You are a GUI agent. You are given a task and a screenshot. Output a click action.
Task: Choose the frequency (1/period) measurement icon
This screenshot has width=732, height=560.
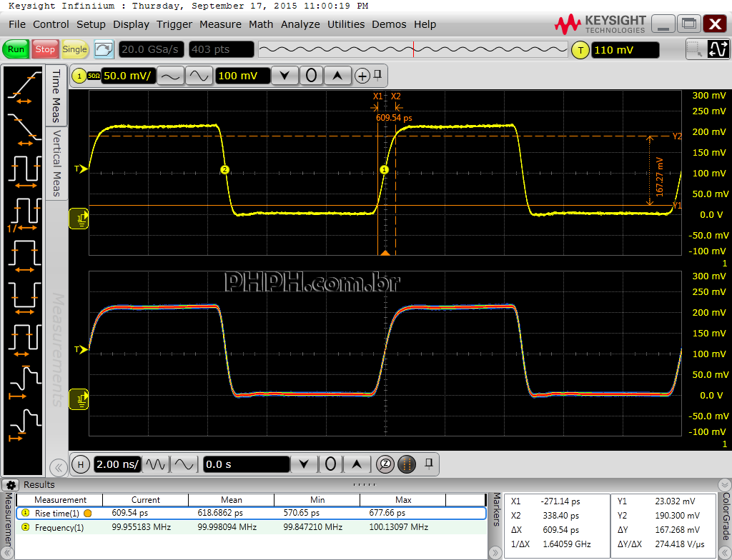pos(24,214)
